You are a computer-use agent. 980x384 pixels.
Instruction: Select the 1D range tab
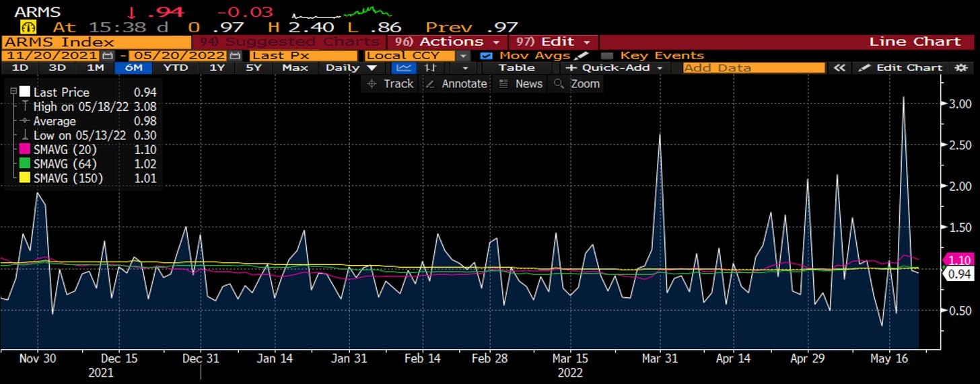pos(20,67)
